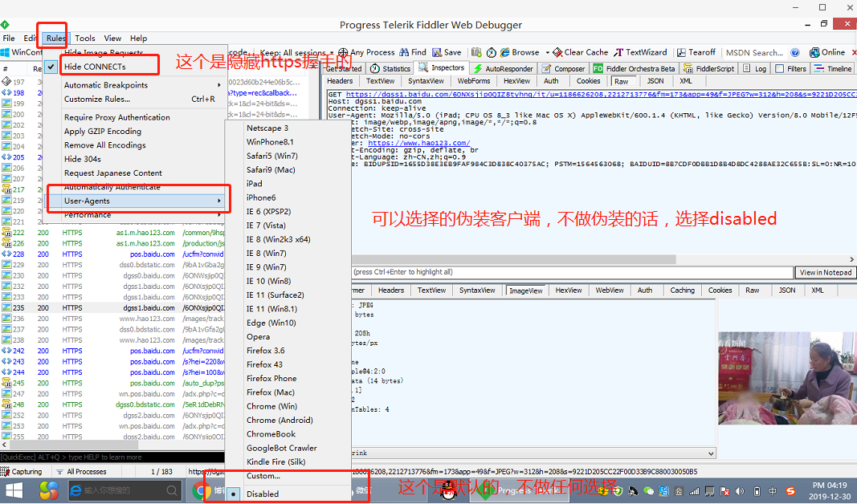The image size is (857, 504).
Task: Click the Clear Cache toolbar icon
Action: 557,52
